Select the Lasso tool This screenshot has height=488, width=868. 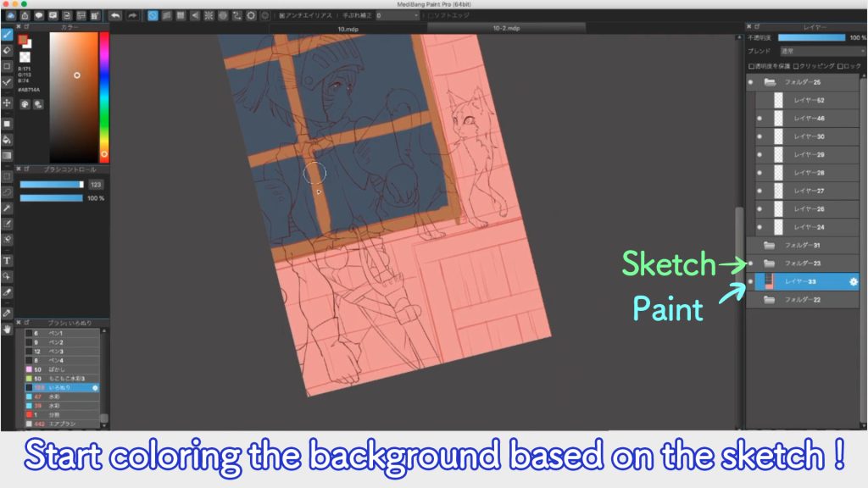click(x=7, y=192)
